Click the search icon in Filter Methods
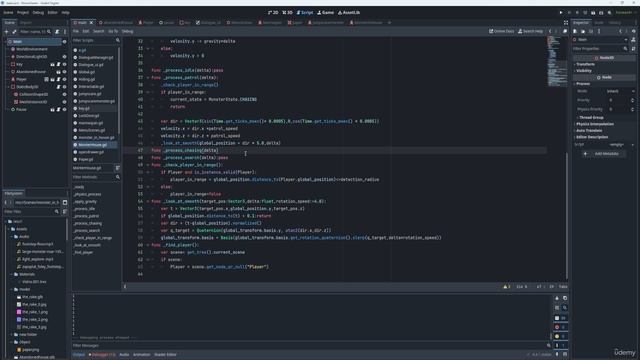 [x=118, y=177]
